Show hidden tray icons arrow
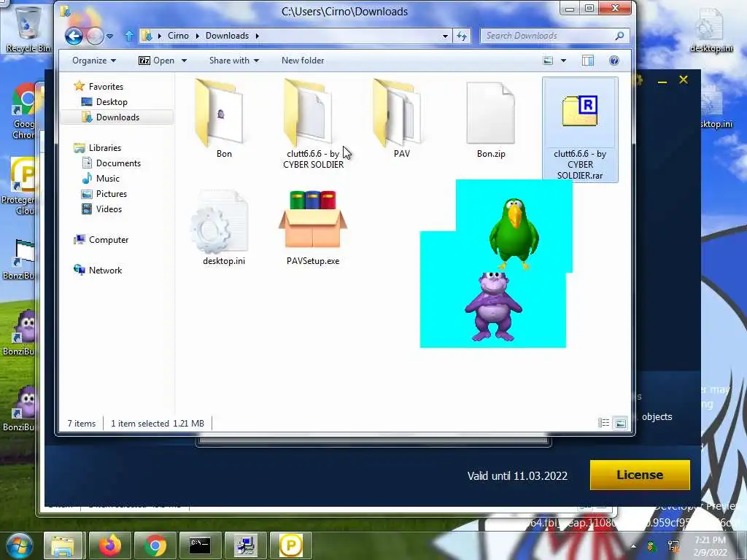Screen dimensions: 747x560 click(633, 546)
